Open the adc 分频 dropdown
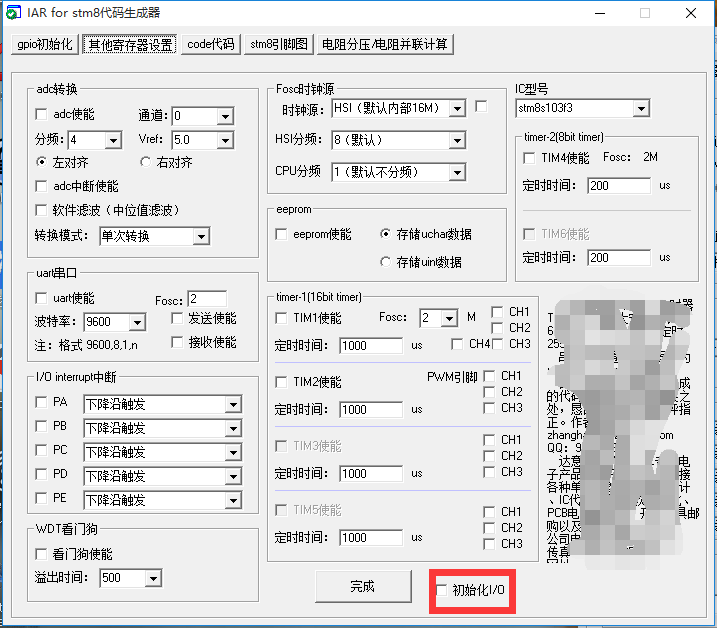This screenshot has height=628, width=717. click(113, 140)
